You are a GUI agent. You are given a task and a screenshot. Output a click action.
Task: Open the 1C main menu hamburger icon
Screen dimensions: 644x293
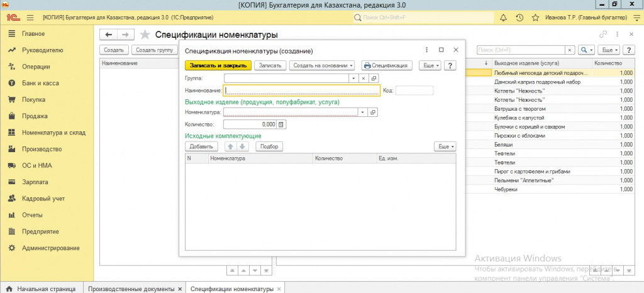(x=30, y=18)
